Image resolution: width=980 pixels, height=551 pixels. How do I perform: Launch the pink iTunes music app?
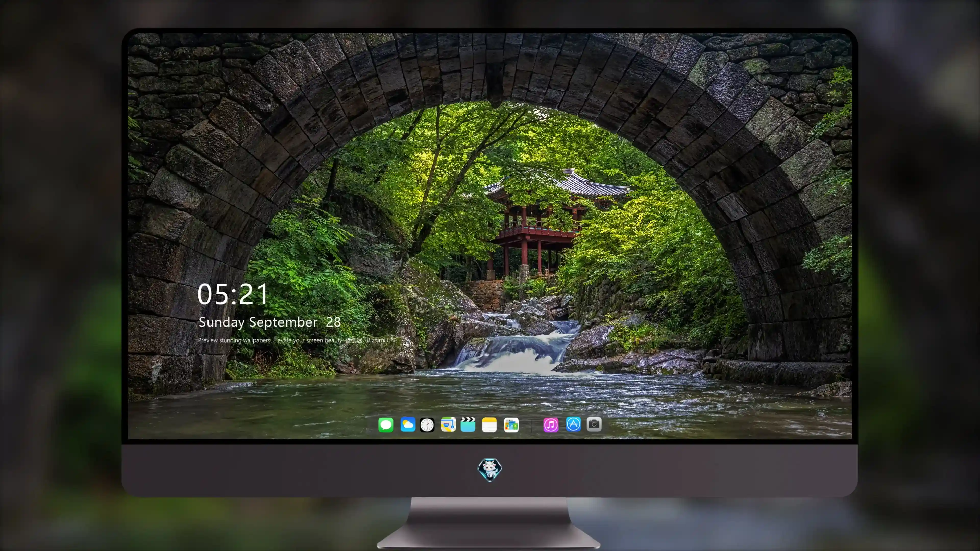[551, 425]
